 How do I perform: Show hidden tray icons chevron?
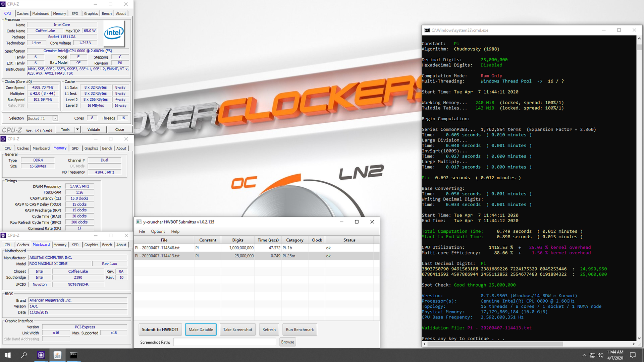point(584,355)
